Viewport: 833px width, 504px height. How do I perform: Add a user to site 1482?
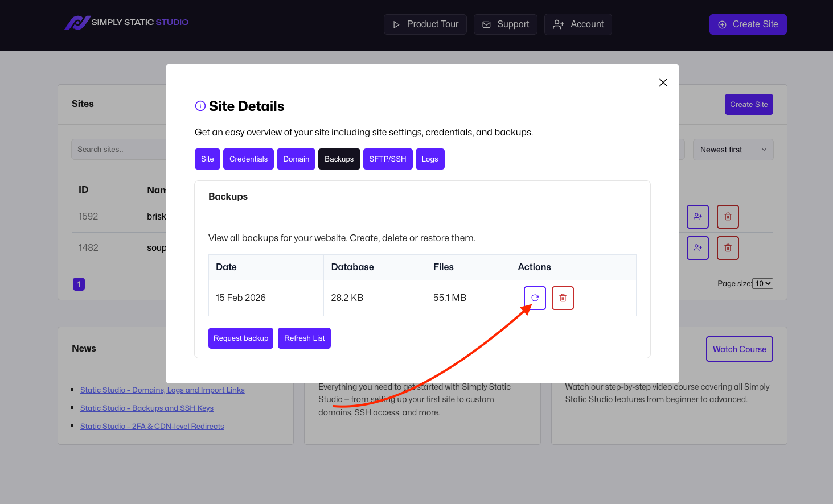coord(697,248)
